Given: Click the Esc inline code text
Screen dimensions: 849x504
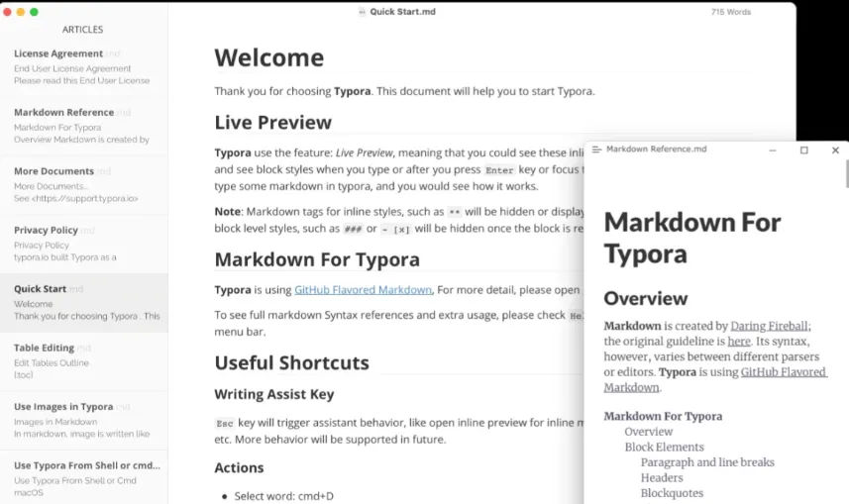Looking at the screenshot, I should (225, 424).
